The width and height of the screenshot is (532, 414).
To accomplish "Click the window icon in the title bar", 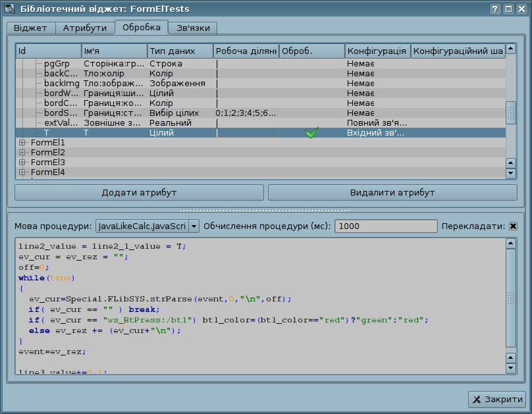I will [9, 9].
